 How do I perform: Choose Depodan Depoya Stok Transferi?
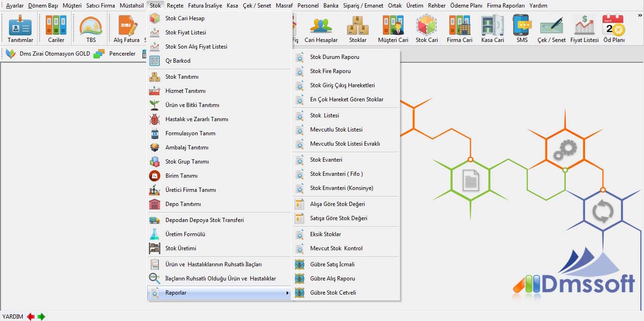pyautogui.click(x=204, y=220)
